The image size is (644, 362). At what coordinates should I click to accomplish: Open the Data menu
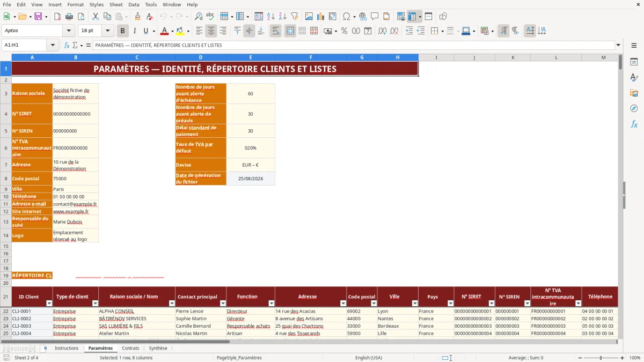(134, 4)
